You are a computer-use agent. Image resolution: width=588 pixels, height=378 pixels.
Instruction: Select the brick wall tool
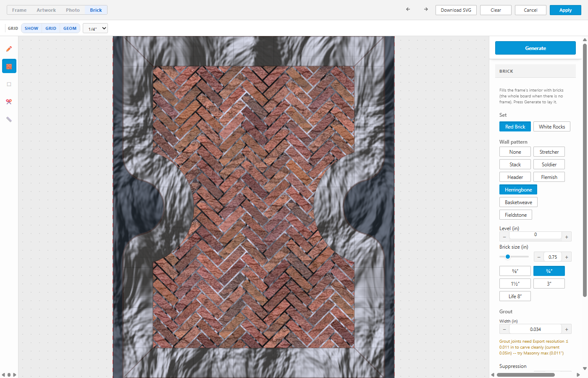point(9,66)
